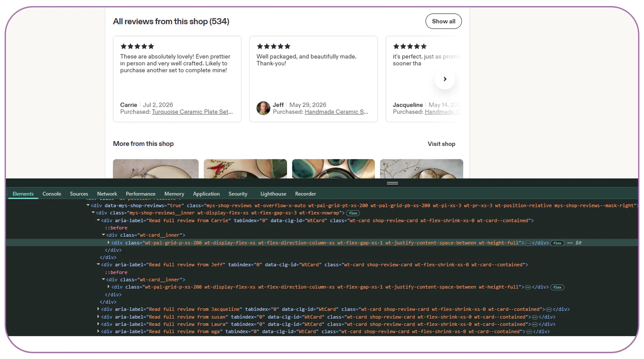
Task: Collapse wt-card__inner div under Jeff's card
Action: [103, 279]
